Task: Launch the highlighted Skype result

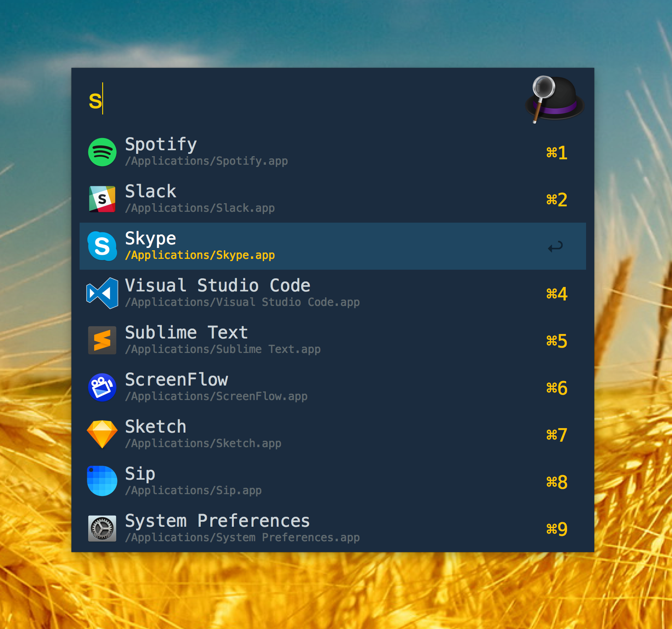Action: 333,246
